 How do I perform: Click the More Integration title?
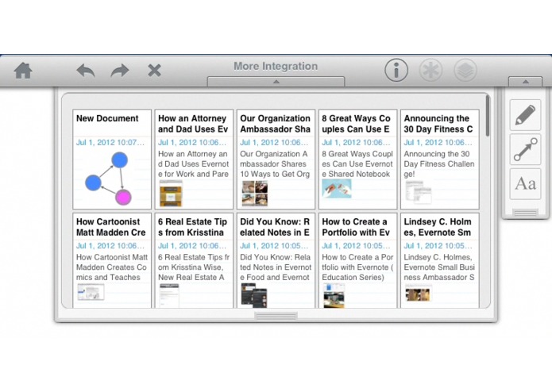(x=276, y=66)
